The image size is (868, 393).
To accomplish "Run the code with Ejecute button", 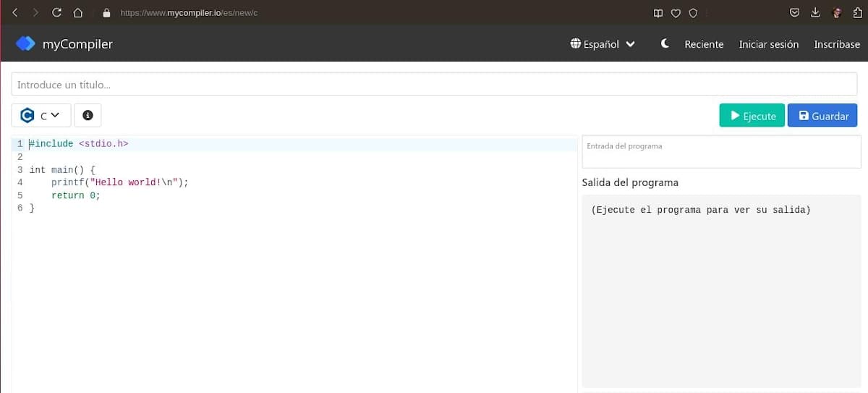I will tap(752, 116).
